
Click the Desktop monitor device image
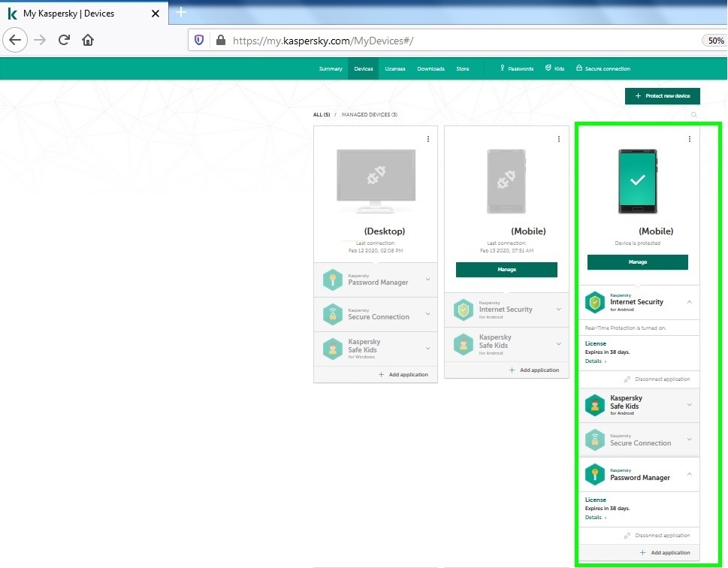pos(376,180)
